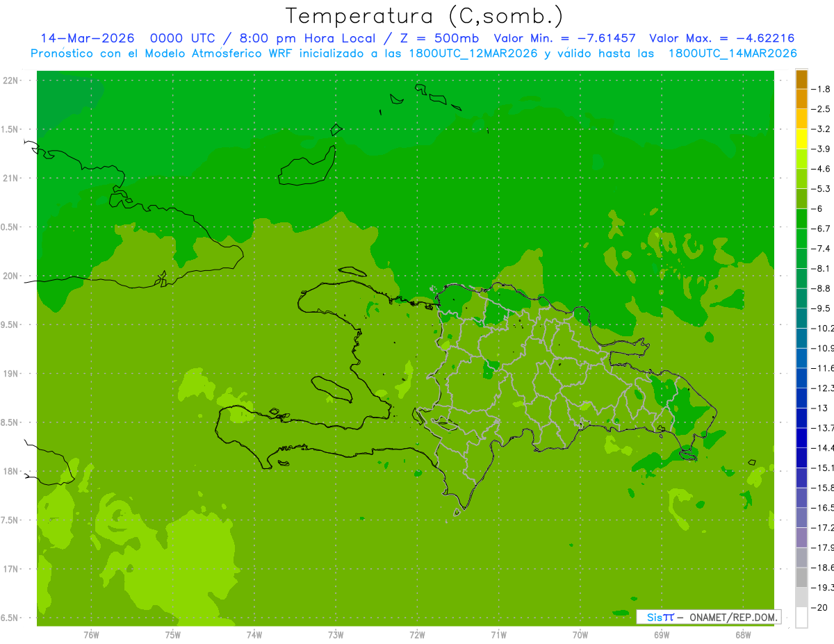Click the '21N' latitude label

click(10, 178)
